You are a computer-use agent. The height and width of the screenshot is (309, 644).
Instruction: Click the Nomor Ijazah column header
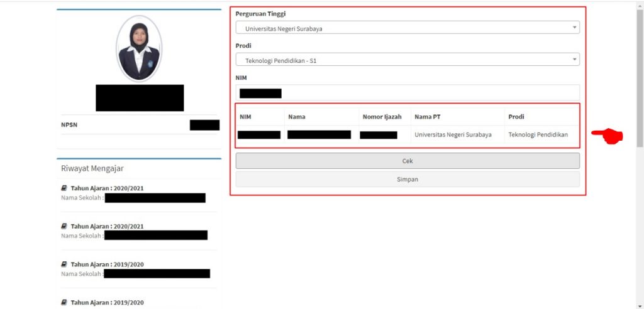click(x=382, y=117)
